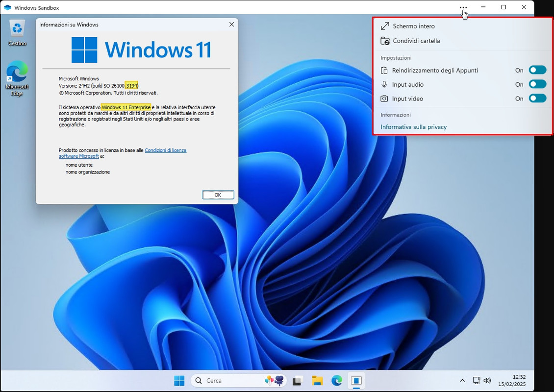Click the magnifier icon in Cerca box
This screenshot has height=392, width=554.
tap(199, 381)
